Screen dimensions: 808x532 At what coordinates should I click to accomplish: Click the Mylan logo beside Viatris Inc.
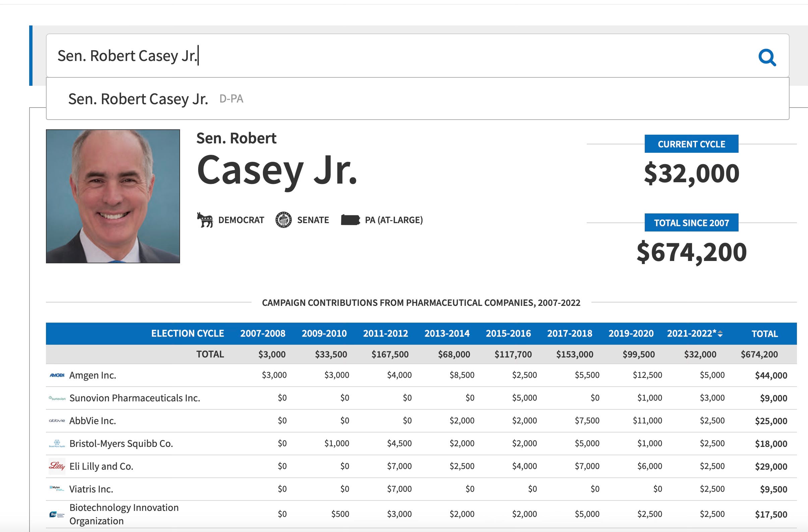[56, 488]
